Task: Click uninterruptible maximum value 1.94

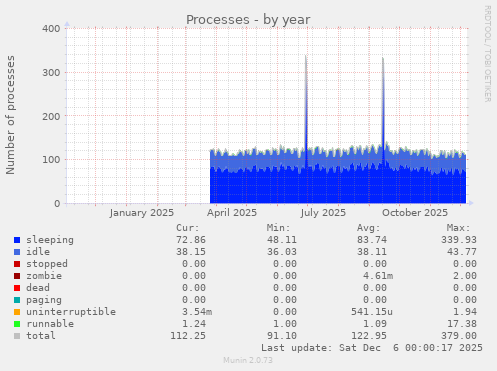Action: 465,312
